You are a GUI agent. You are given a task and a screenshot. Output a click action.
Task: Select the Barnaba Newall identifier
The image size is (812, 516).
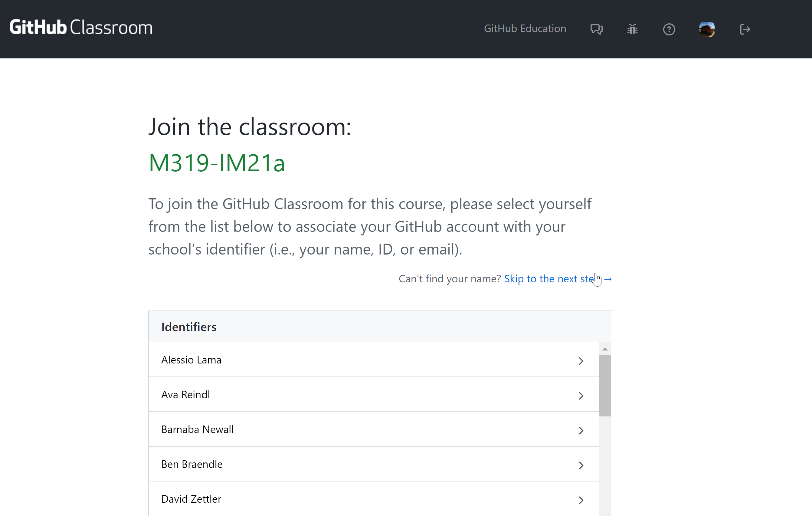point(374,429)
